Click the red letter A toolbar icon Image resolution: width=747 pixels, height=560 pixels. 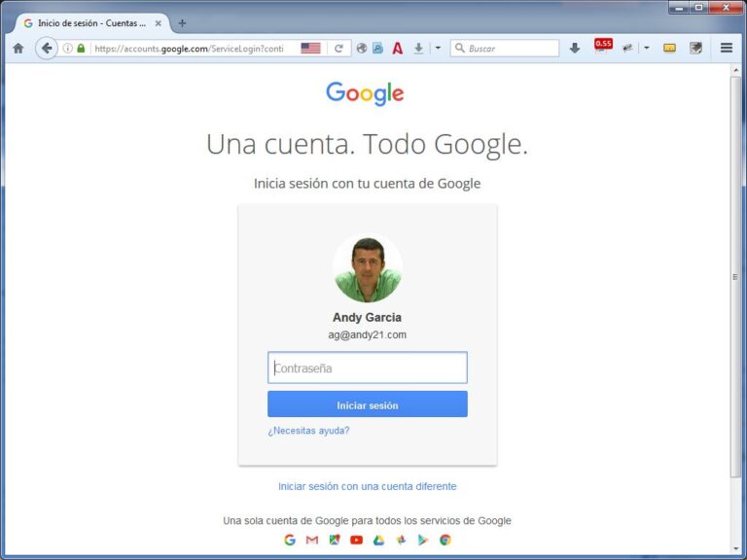click(x=397, y=48)
